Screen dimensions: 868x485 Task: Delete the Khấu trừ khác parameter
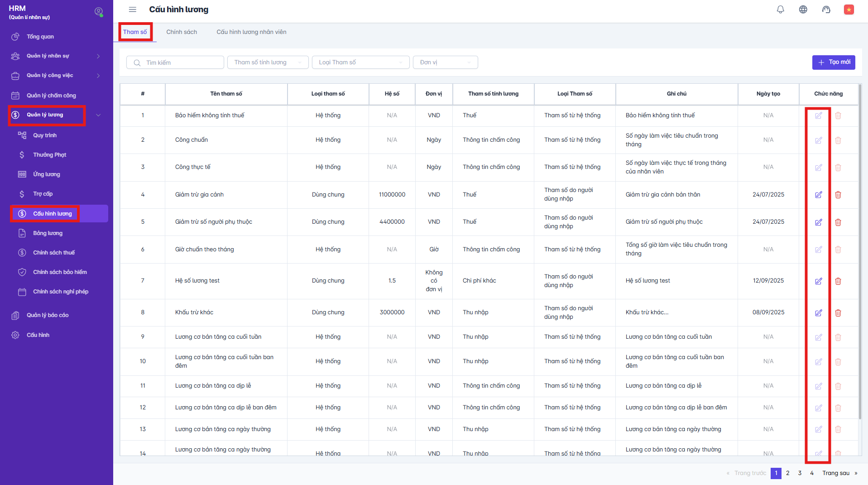pyautogui.click(x=838, y=313)
